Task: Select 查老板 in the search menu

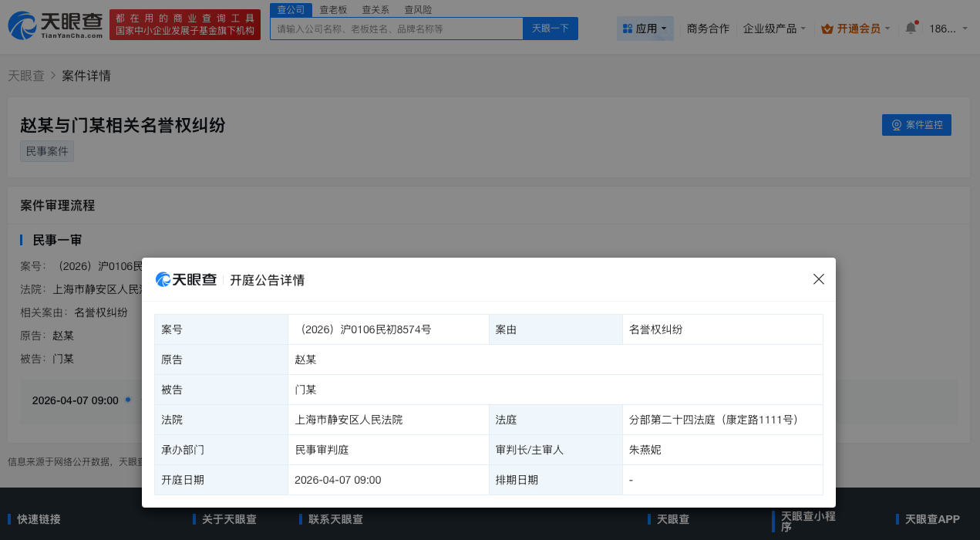Action: pyautogui.click(x=333, y=9)
